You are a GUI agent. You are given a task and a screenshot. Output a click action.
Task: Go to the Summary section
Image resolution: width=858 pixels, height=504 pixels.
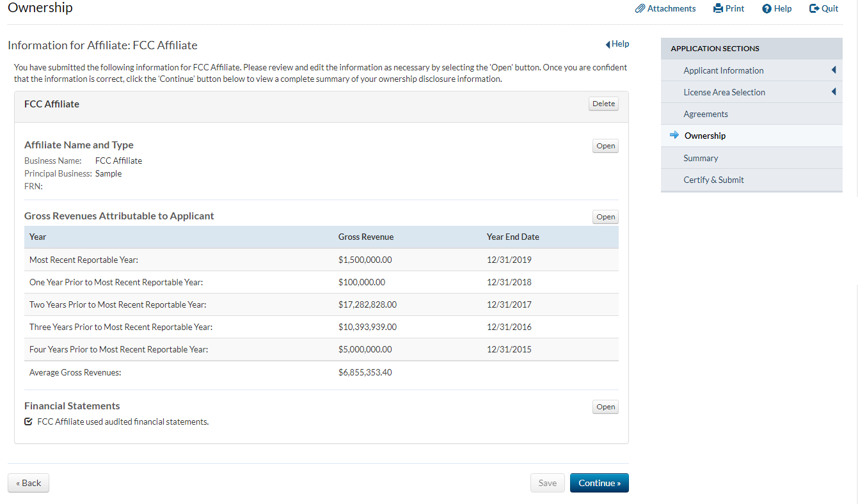[701, 158]
